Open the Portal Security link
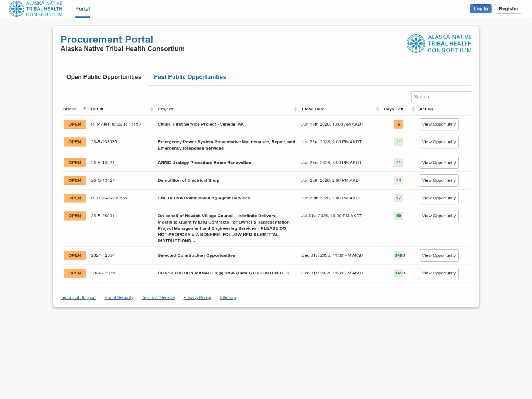 [119, 297]
